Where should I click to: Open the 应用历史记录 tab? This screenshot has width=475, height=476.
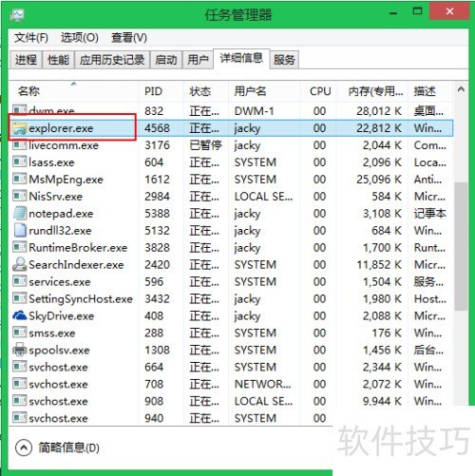(112, 60)
